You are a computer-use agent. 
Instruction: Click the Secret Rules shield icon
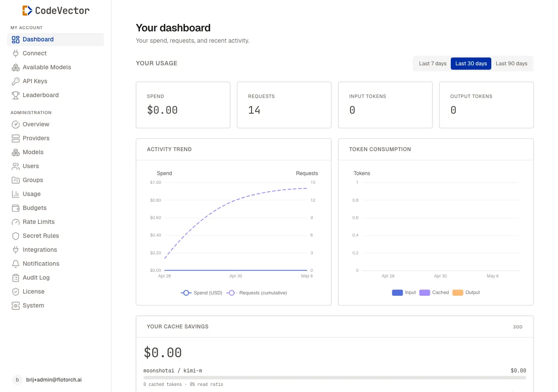point(16,236)
